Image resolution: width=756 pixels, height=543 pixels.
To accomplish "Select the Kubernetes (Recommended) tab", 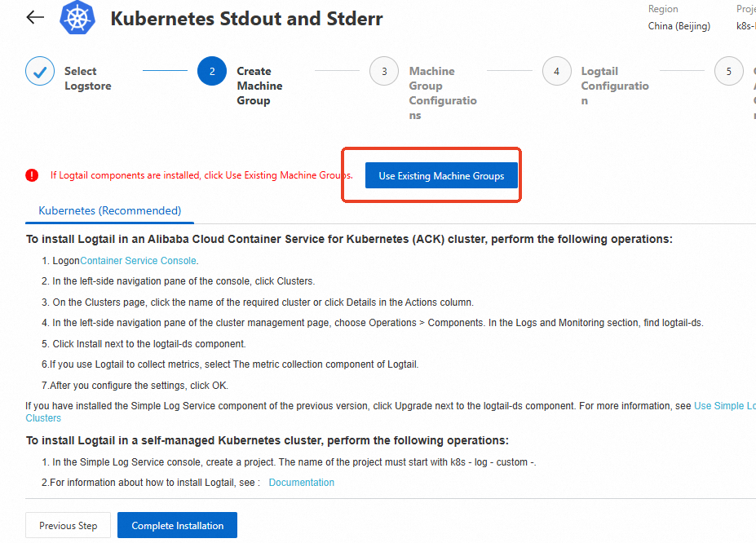I will pyautogui.click(x=110, y=210).
